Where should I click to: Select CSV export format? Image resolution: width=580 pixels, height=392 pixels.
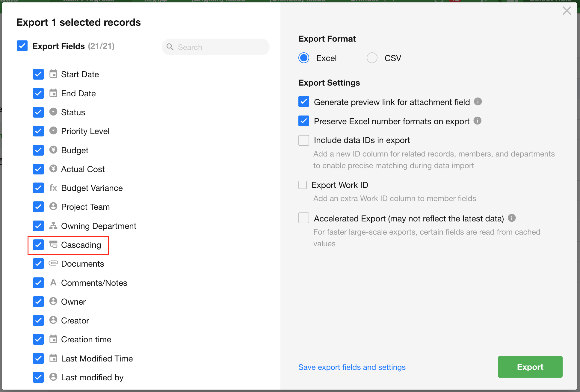point(372,58)
